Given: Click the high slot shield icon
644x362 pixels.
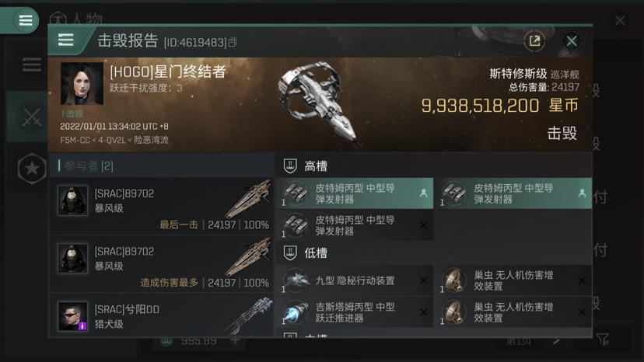Looking at the screenshot, I should coord(290,165).
